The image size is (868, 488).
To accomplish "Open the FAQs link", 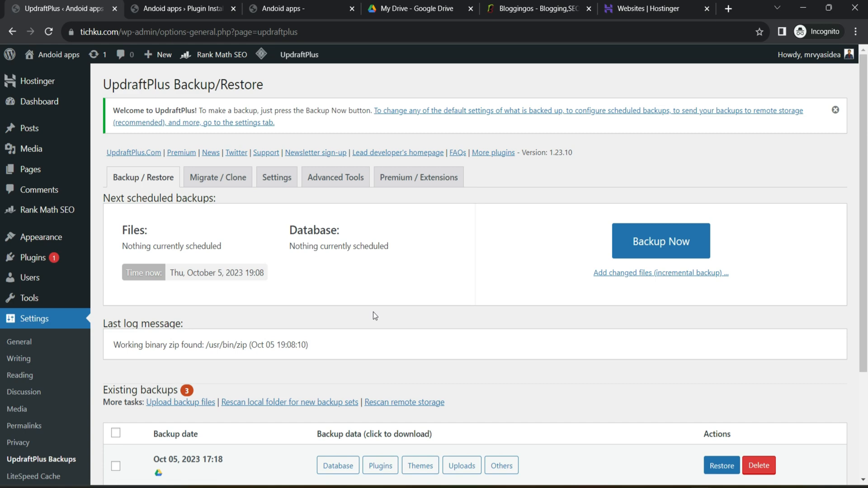I will tap(458, 153).
